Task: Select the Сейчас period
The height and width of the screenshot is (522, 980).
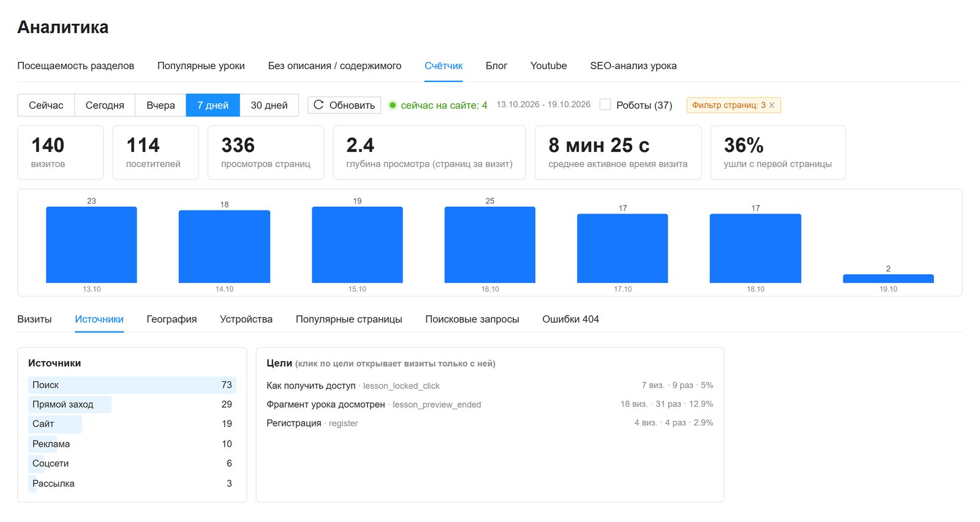Action: (46, 105)
